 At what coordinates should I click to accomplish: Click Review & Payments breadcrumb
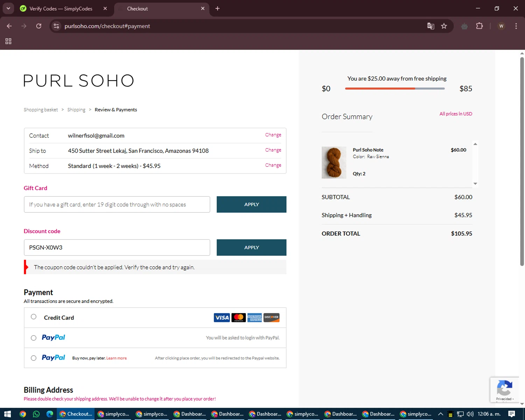pos(116,110)
